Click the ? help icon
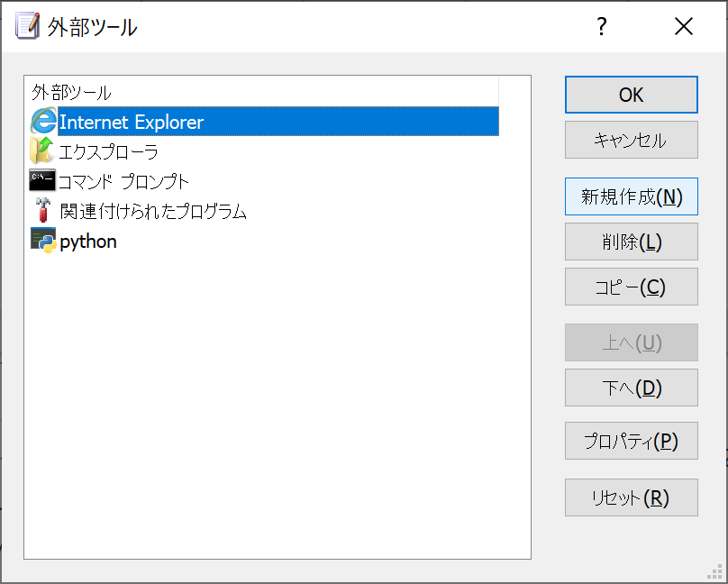The height and width of the screenshot is (584, 728). pos(602,26)
